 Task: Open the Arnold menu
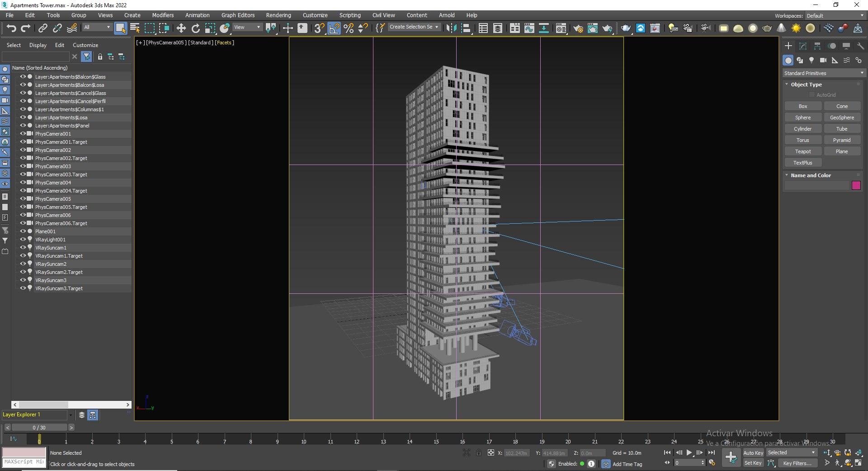(447, 15)
